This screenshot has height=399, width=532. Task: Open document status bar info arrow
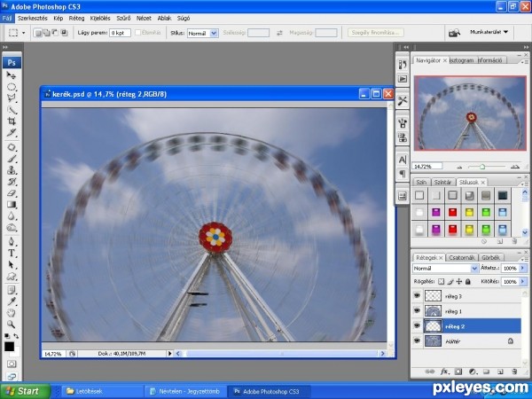(x=170, y=354)
